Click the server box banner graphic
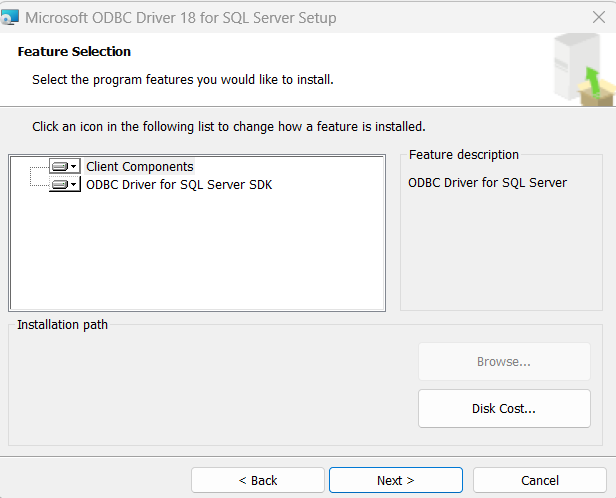 pyautogui.click(x=584, y=70)
